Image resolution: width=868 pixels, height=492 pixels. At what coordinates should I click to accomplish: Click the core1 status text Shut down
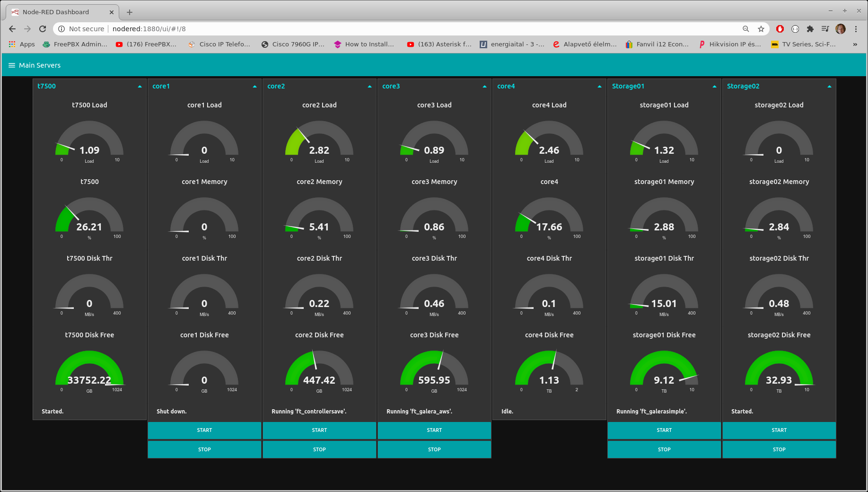(x=172, y=412)
